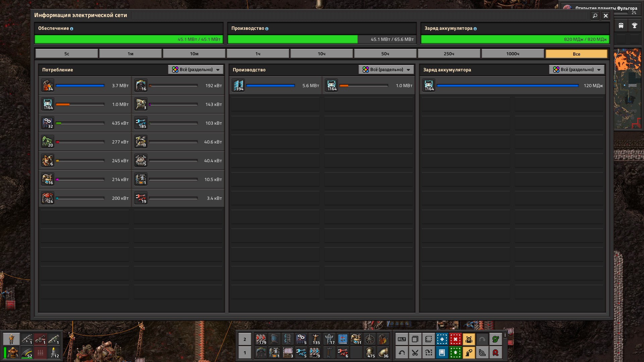Screen dimensions: 644x362
Task: Select the 50ч time range tab
Action: (385, 54)
